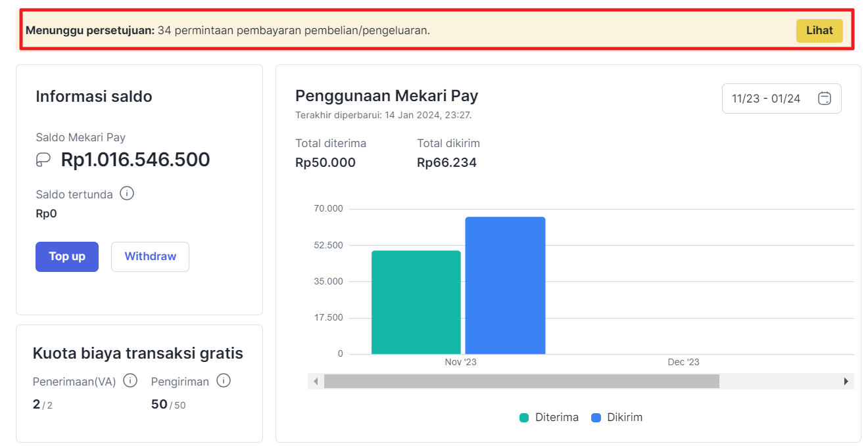Click the Lihat button in approval banner
Image resolution: width=868 pixels, height=446 pixels.
click(819, 30)
